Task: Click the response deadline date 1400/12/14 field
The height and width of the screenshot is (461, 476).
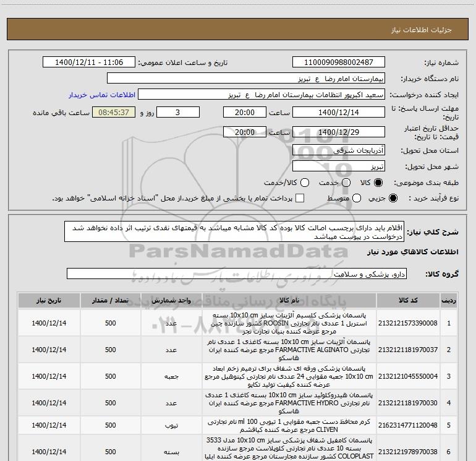Action: (339, 112)
